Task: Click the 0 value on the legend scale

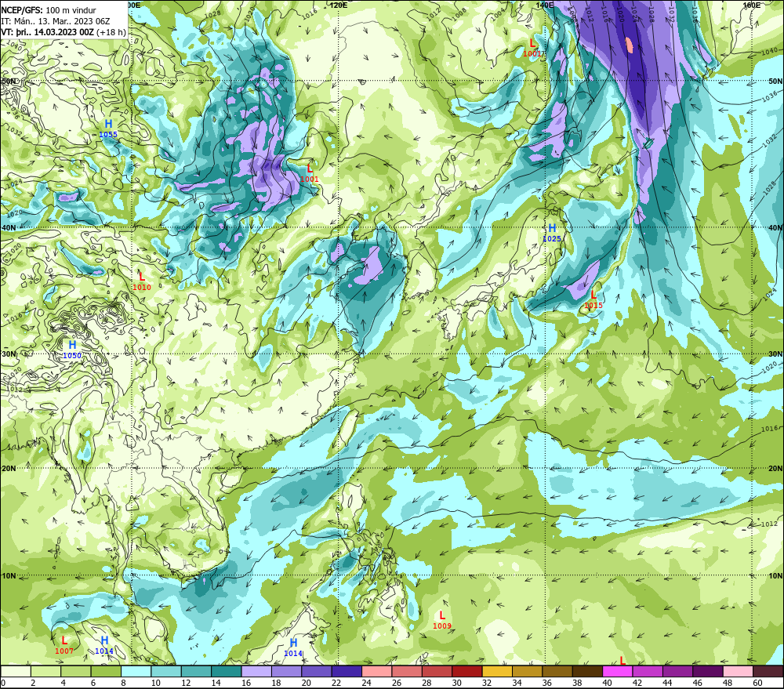Action: pyautogui.click(x=3, y=683)
